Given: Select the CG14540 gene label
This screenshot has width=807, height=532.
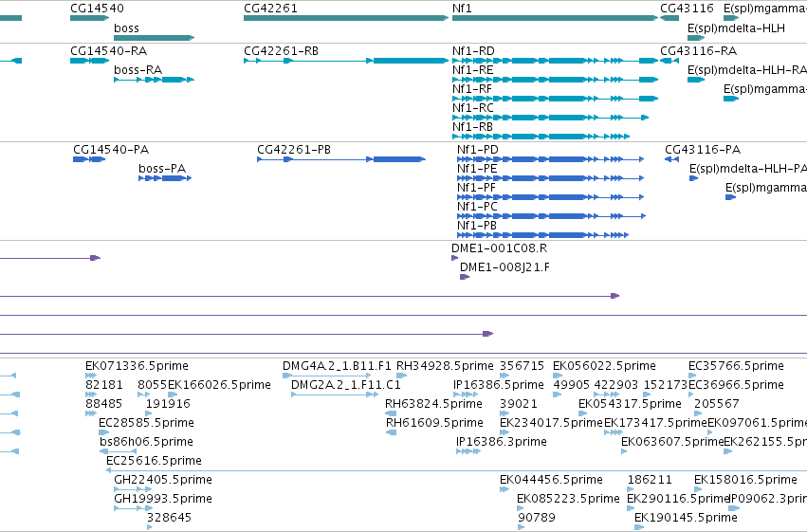Looking at the screenshot, I should click(x=97, y=9).
